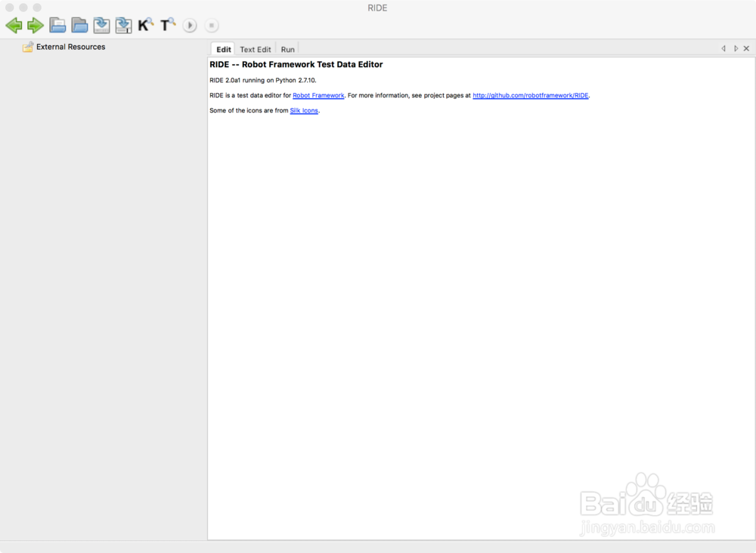This screenshot has width=756, height=553.
Task: Click External Resources folder icon
Action: pos(28,47)
